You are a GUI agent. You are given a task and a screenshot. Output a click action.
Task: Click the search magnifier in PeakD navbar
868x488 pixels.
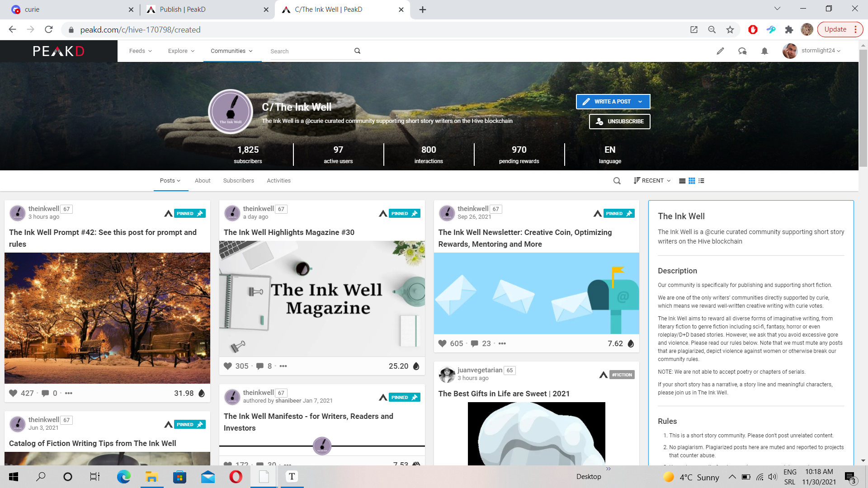[357, 51]
